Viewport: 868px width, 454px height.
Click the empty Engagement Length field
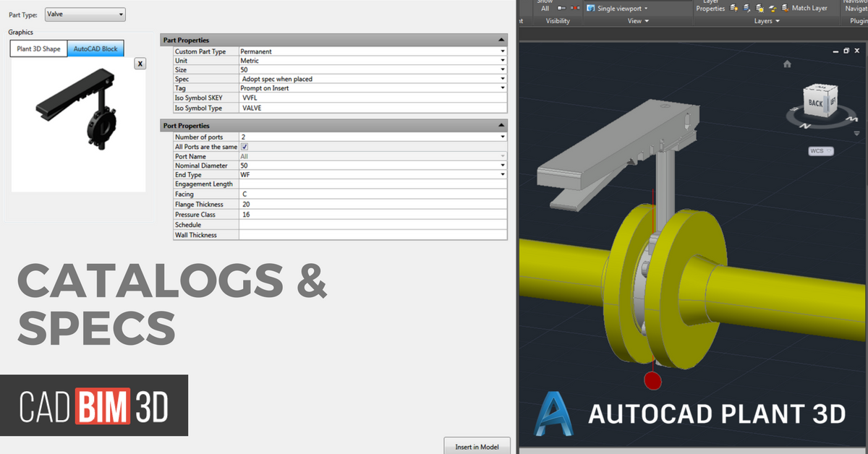373,184
